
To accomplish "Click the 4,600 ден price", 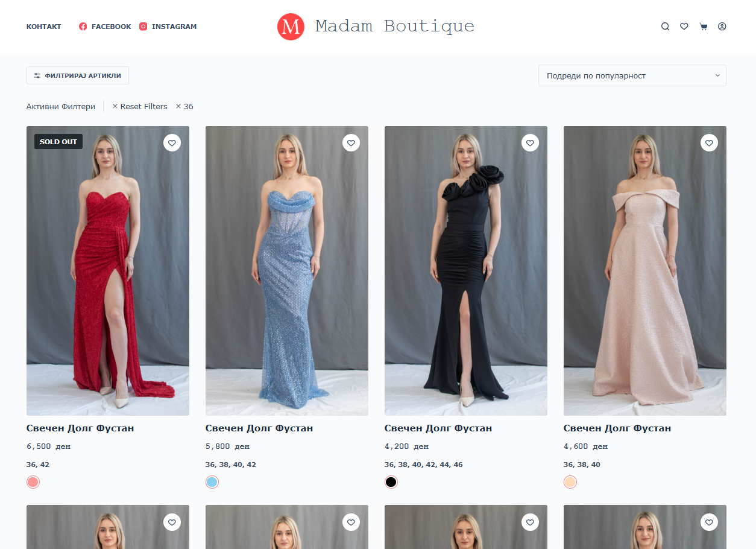I will click(x=585, y=446).
